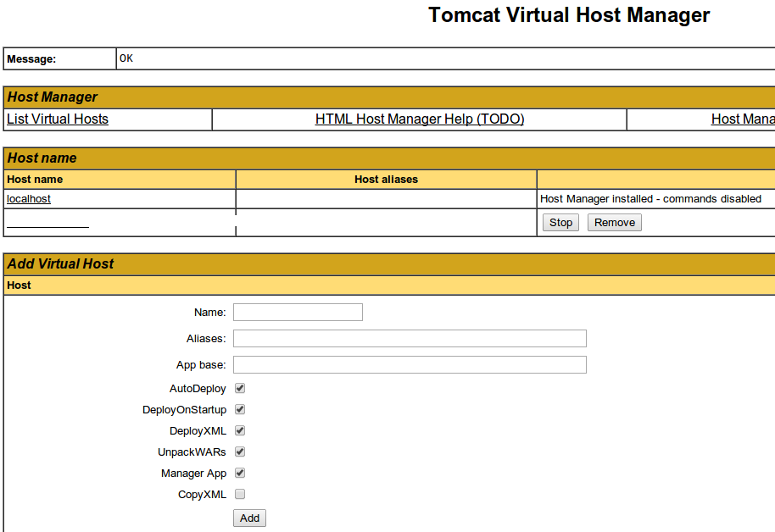The width and height of the screenshot is (775, 532).
Task: Uncheck the DeployOnStartup checkbox
Action: click(x=240, y=409)
